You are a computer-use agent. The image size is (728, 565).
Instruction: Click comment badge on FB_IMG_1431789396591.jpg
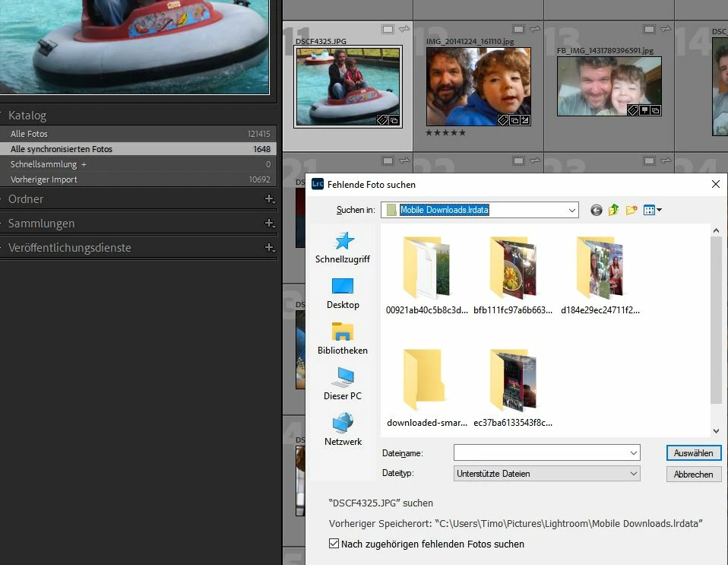coord(644,110)
